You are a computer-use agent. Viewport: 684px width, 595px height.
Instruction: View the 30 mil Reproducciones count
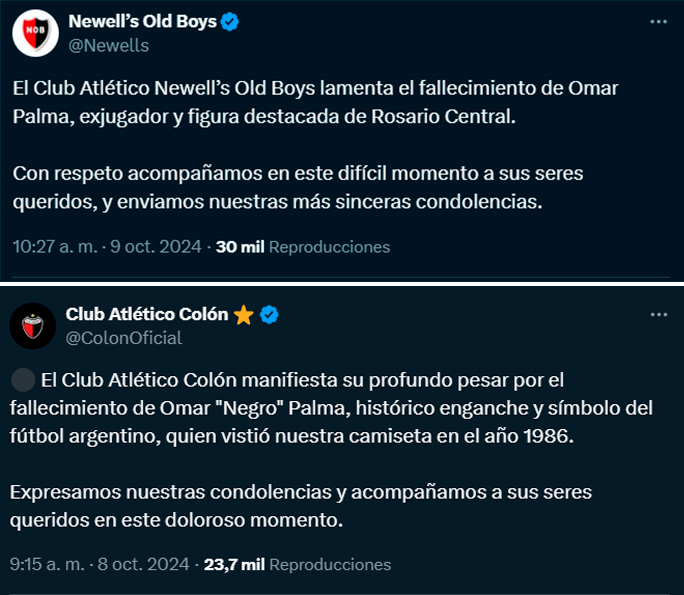click(303, 247)
